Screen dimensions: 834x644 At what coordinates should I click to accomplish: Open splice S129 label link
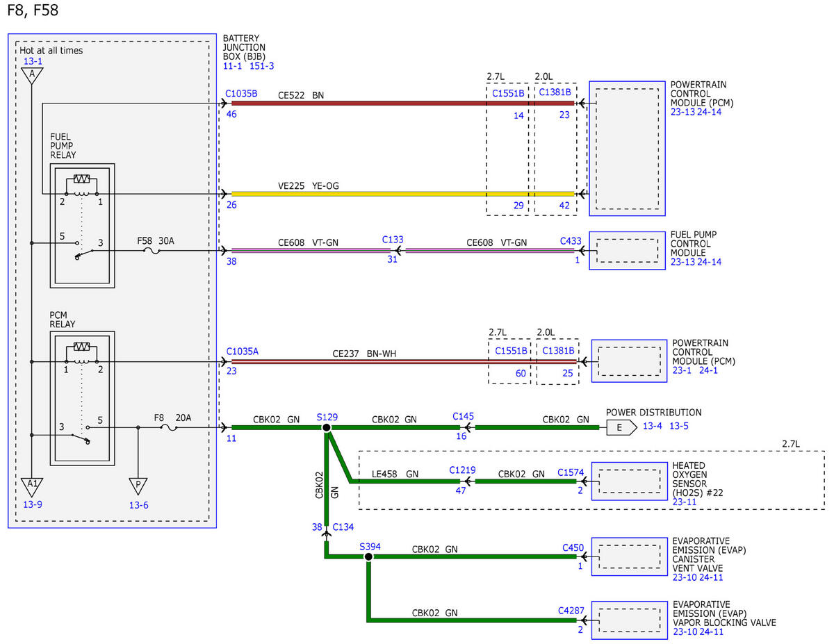click(327, 416)
